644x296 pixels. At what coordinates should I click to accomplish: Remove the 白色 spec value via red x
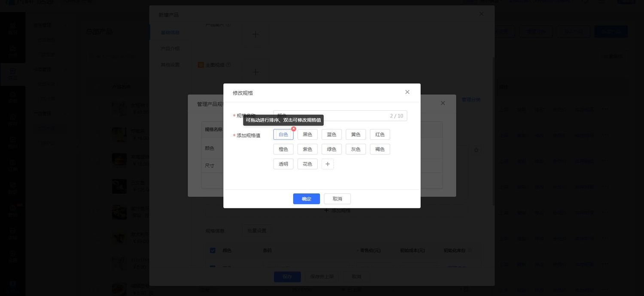pyautogui.click(x=294, y=129)
